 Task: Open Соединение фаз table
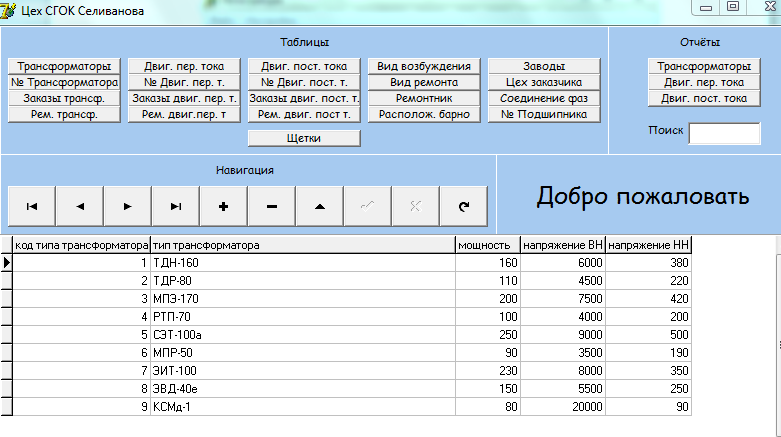point(544,98)
